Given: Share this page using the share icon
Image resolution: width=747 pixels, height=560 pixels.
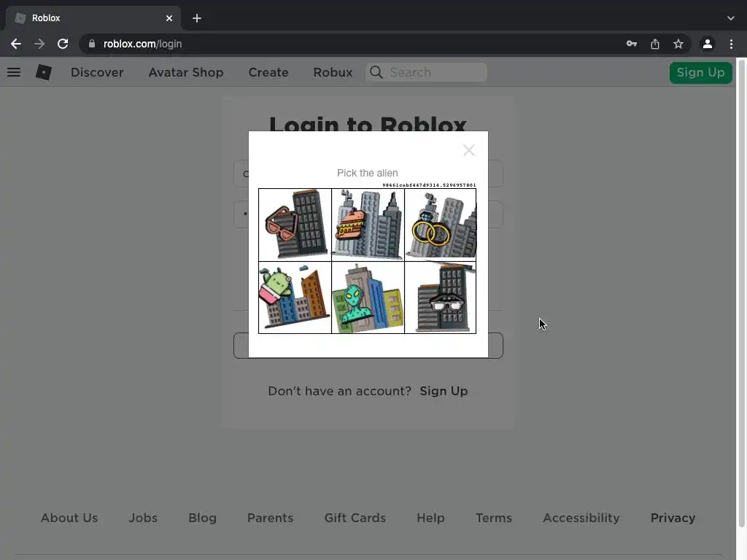Looking at the screenshot, I should 655,44.
